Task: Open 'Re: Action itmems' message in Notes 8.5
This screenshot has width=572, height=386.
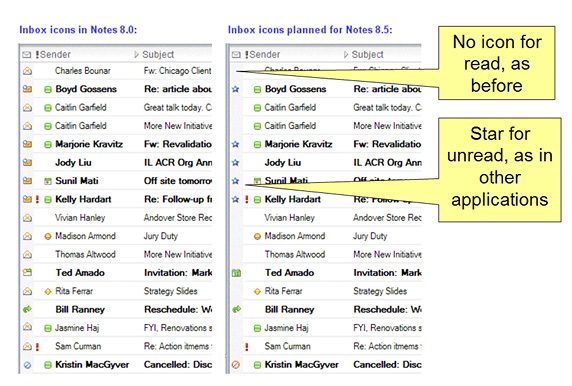Action: click(x=387, y=346)
